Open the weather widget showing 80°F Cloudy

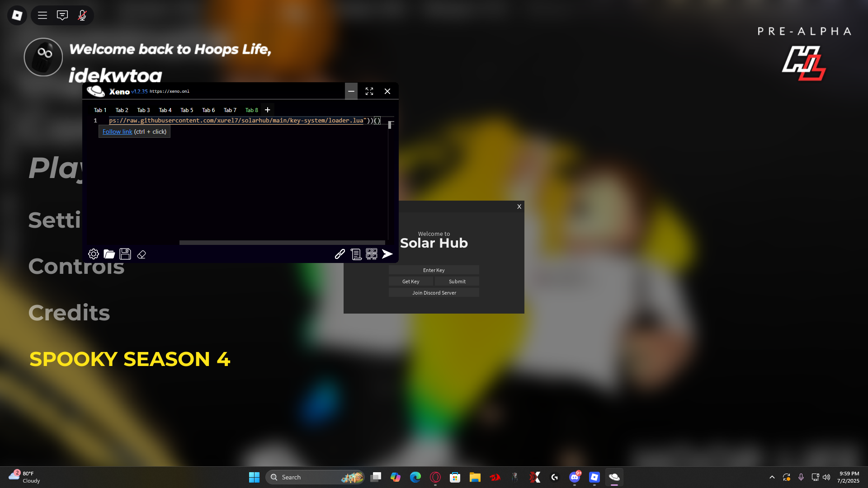click(25, 477)
